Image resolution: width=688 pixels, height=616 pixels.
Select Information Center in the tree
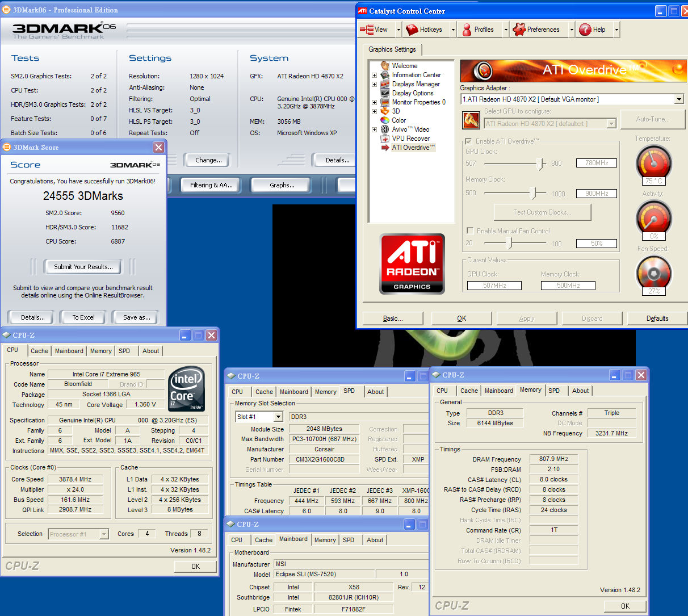click(416, 75)
